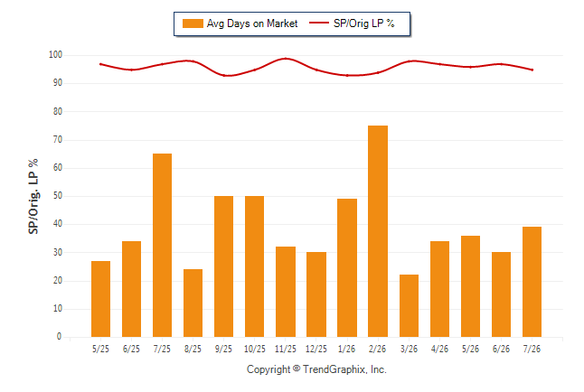This screenshot has height=392, width=584.
Task: Select the 3/26 shortest bar
Action: [x=409, y=305]
